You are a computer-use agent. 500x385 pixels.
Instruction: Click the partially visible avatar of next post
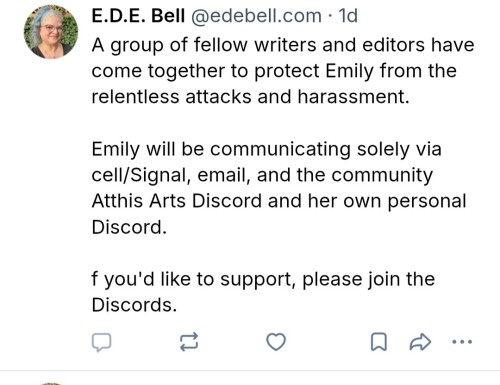click(x=51, y=384)
